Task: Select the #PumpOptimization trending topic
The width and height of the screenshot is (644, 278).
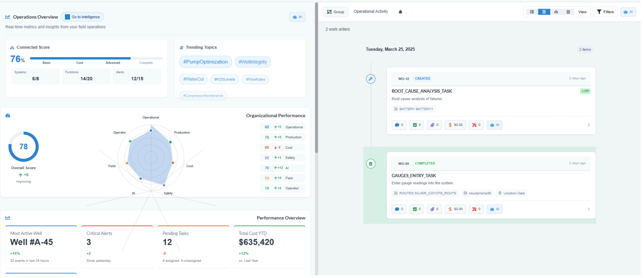Action: (x=206, y=62)
